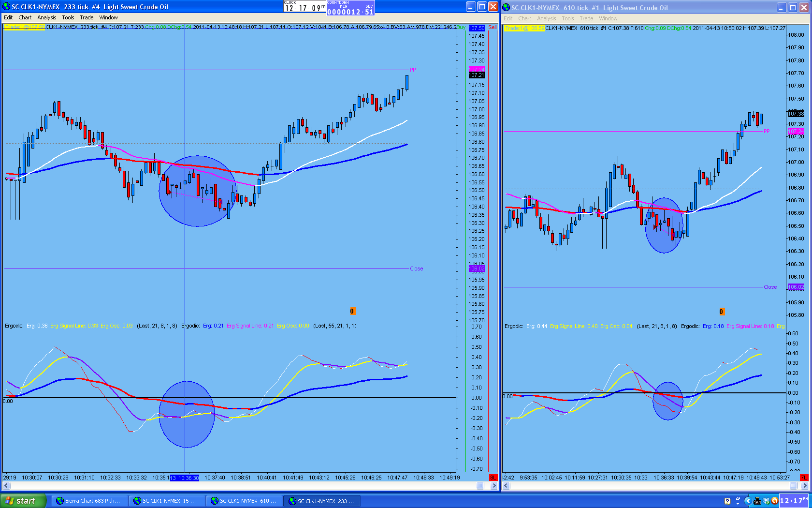
Task: Click the black 107.38 last price label, 610 tick
Action: tap(796, 114)
